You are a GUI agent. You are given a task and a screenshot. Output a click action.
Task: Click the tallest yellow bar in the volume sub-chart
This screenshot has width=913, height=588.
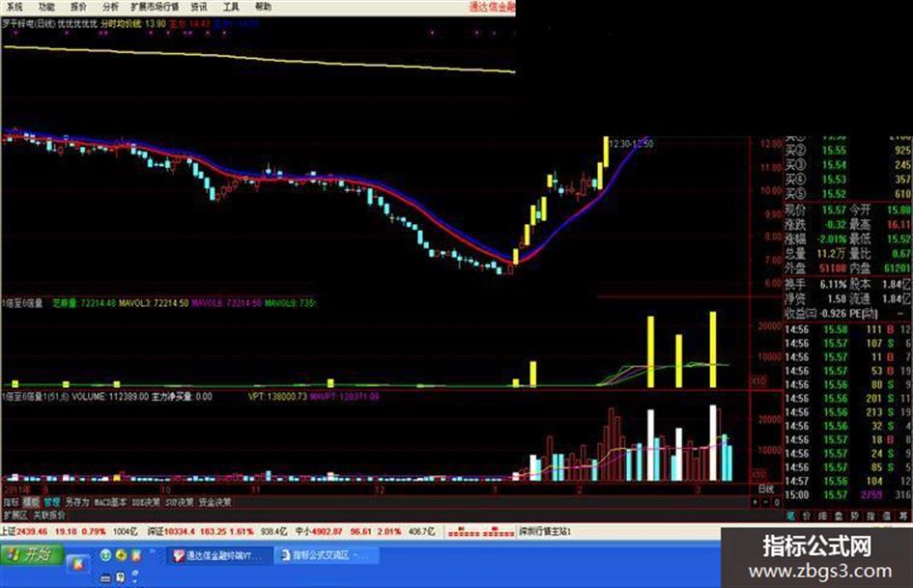pos(712,350)
